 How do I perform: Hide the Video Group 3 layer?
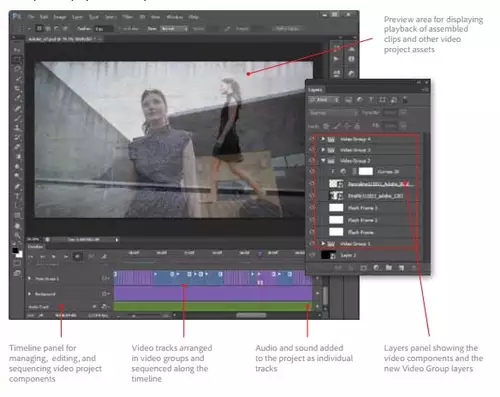pyautogui.click(x=312, y=150)
